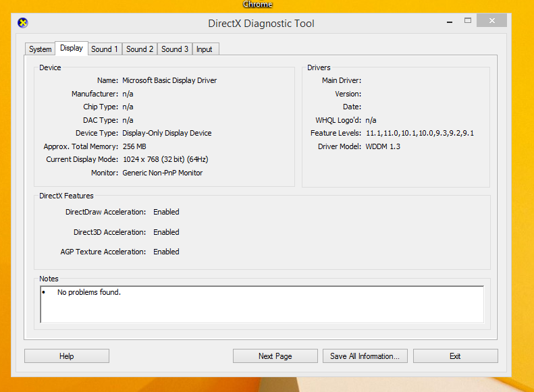Click the Chip Type 'n/a' value
The image size is (534, 392).
point(128,107)
